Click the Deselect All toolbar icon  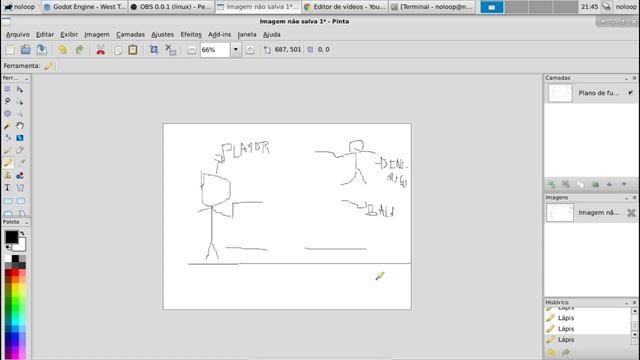click(171, 50)
